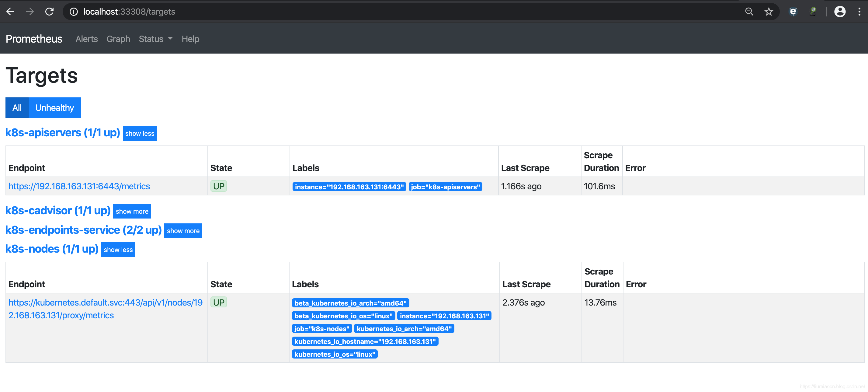The height and width of the screenshot is (392, 868).
Task: Click label instance="192.168.163.131:6443"
Action: (349, 187)
